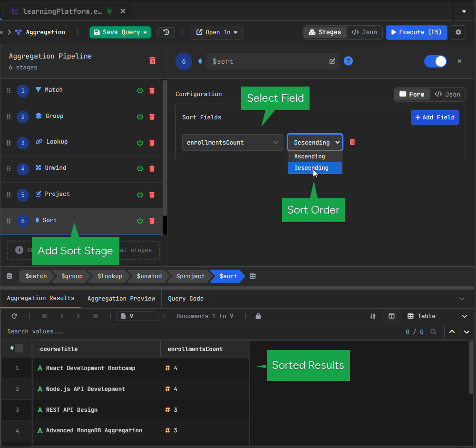
Task: Choose Ascending in sort order list
Action: click(x=315, y=156)
